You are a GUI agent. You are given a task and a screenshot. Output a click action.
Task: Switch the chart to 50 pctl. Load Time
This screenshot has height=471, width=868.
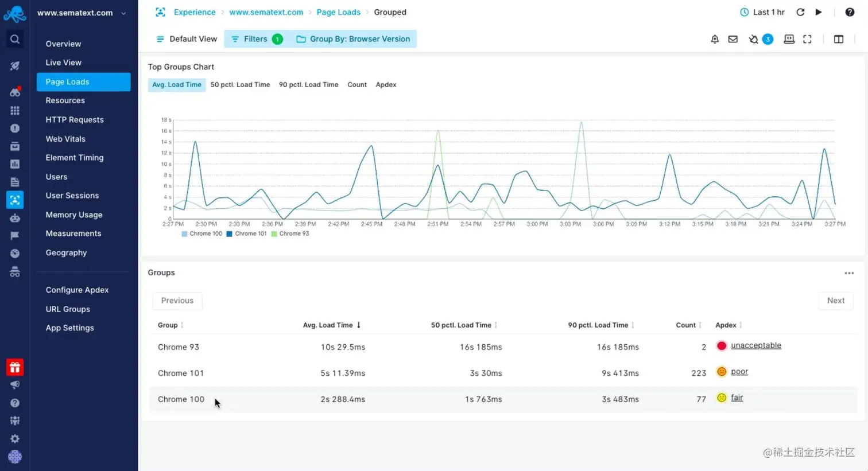point(240,85)
